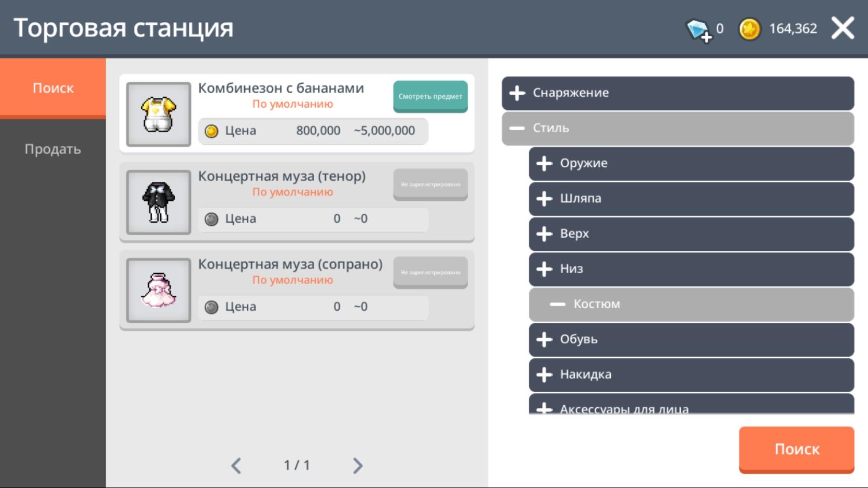
Task: Expand the Аксессуары для лица subcategory
Action: tap(691, 404)
